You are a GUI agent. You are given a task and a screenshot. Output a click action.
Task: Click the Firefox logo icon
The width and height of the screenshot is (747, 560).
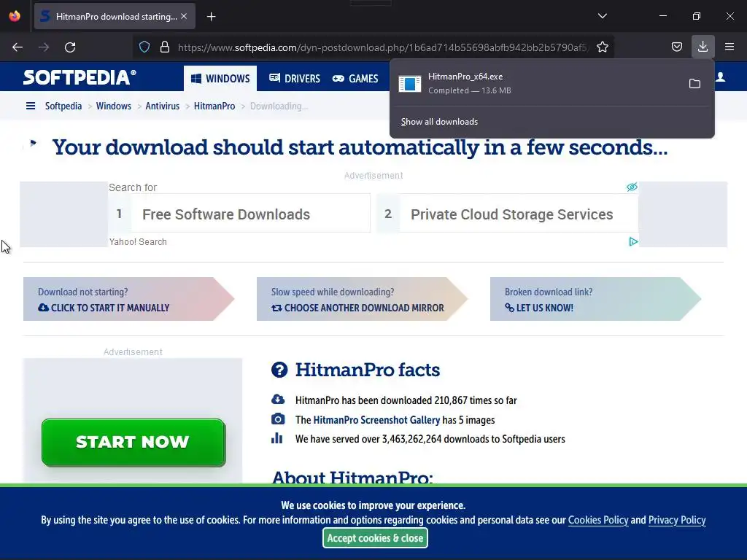point(15,16)
